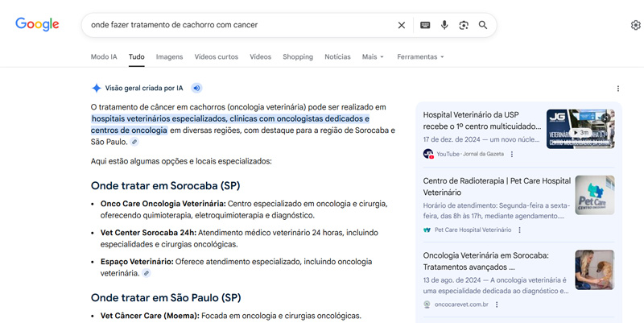This screenshot has height=323, width=644.
Task: Click the YouTube channel avatar icon
Action: pyautogui.click(x=428, y=154)
